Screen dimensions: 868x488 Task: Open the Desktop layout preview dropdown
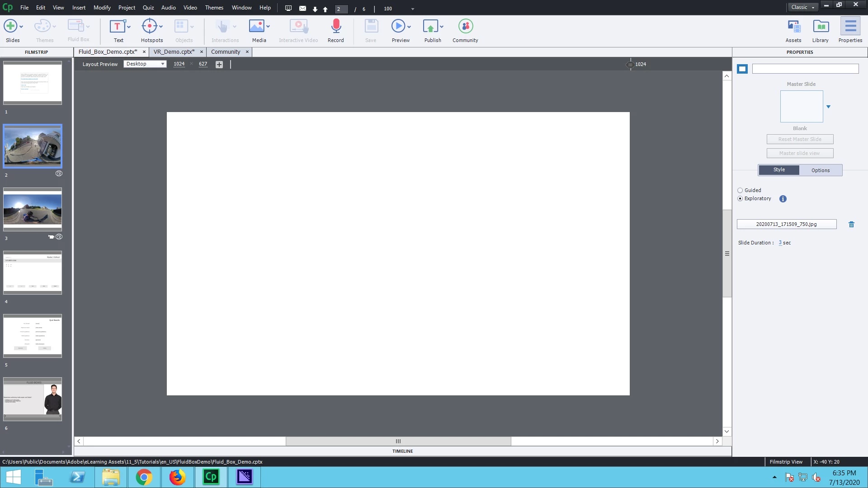tap(145, 64)
